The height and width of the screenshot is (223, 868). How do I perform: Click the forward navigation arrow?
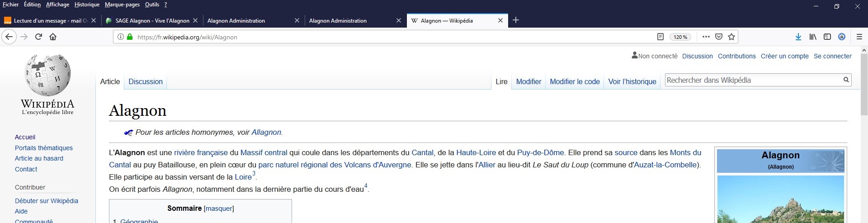[x=24, y=37]
